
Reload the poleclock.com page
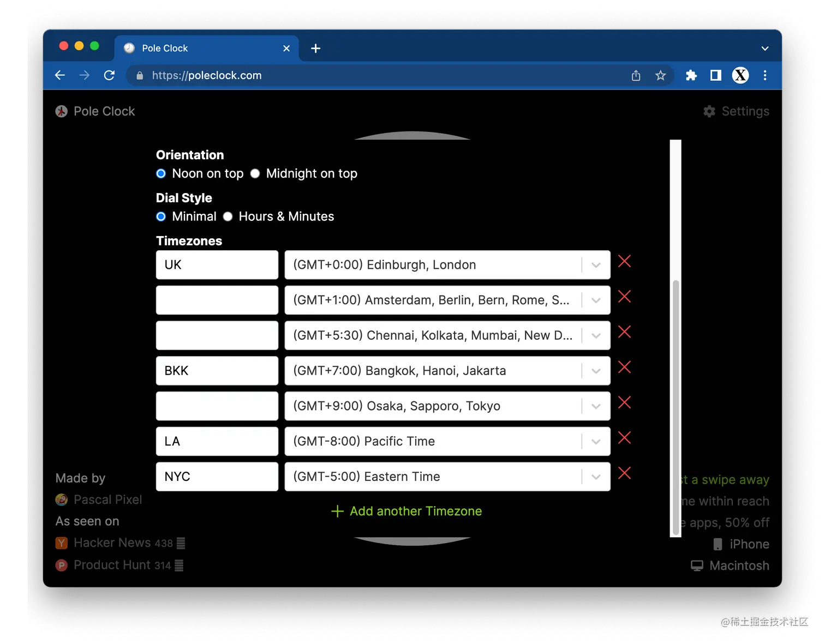(x=109, y=75)
